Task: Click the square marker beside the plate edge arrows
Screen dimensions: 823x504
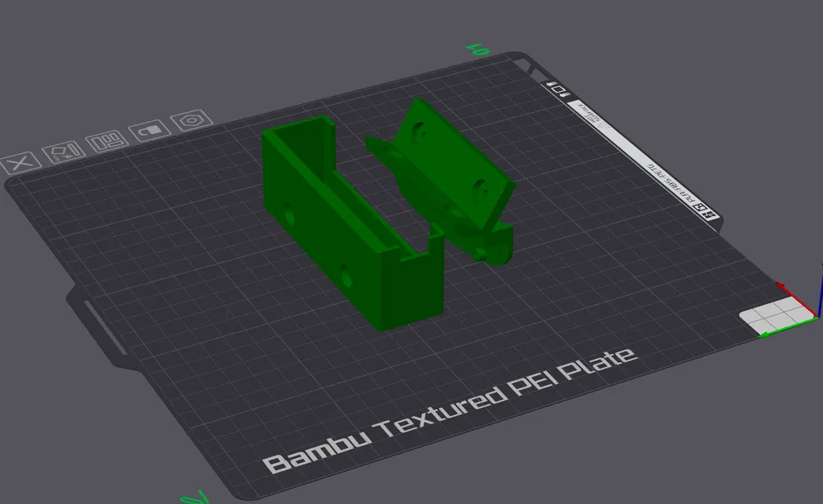Action: (x=558, y=90)
